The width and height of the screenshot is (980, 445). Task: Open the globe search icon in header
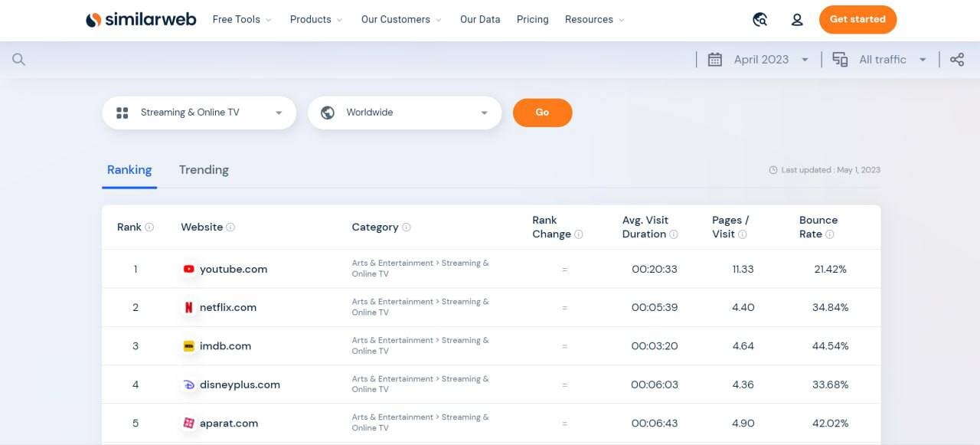[x=759, y=20]
